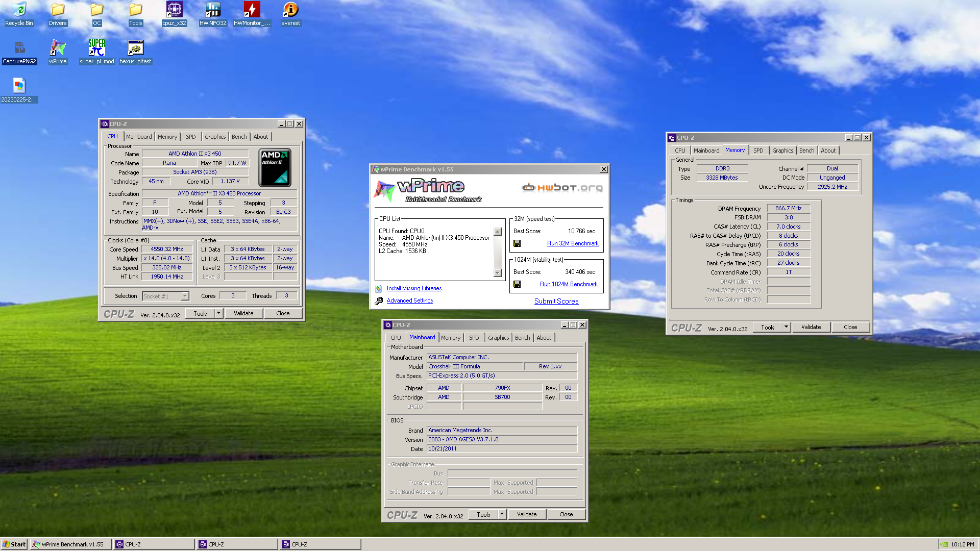
Task: Open Bench tab in Memory window
Action: (807, 151)
